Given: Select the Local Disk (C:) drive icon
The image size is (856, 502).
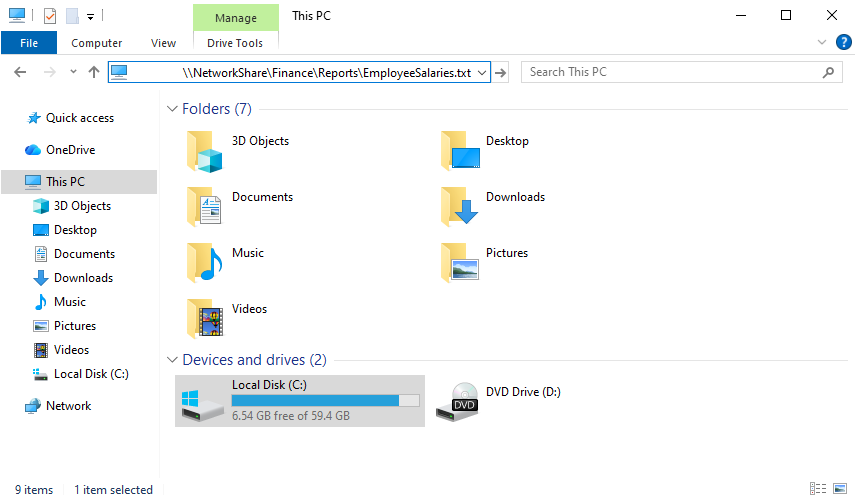Looking at the screenshot, I should [202, 406].
